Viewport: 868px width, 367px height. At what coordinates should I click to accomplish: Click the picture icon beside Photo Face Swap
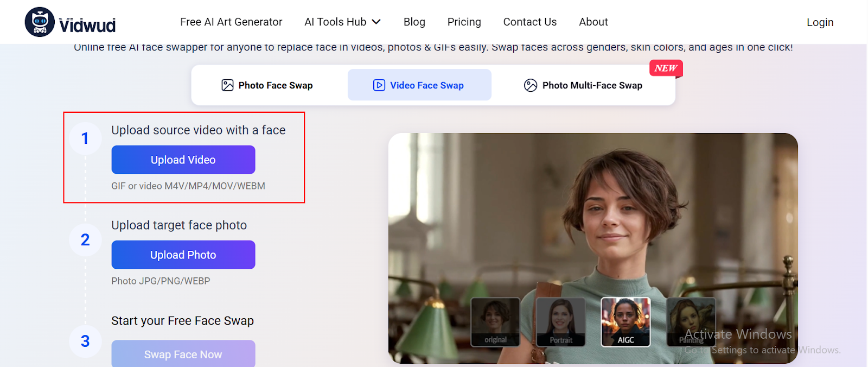(x=227, y=85)
